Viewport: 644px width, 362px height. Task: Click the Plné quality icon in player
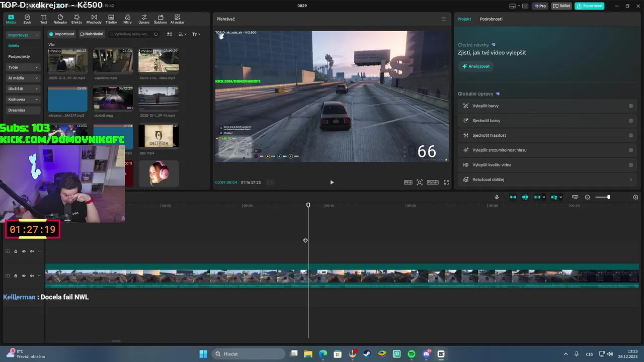tap(408, 183)
